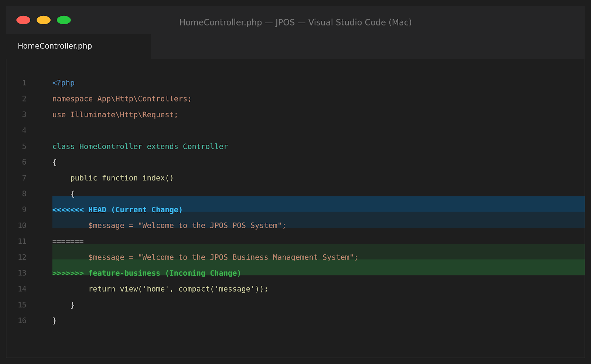This screenshot has height=364, width=591.
Task: Click the closing brace on line 16
Action: [55, 321]
